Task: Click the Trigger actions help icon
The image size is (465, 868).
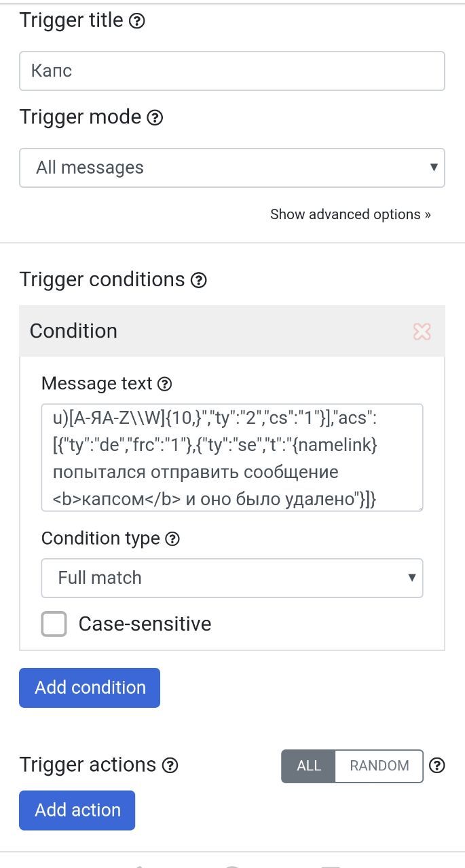Action: coord(170,766)
